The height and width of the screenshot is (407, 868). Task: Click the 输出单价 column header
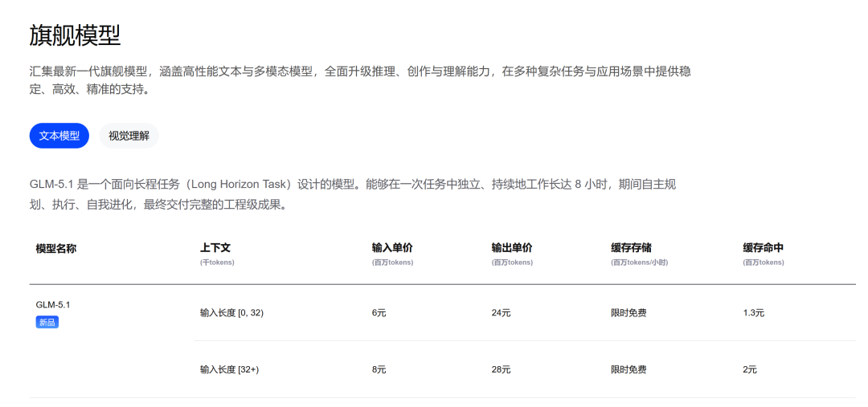click(512, 248)
